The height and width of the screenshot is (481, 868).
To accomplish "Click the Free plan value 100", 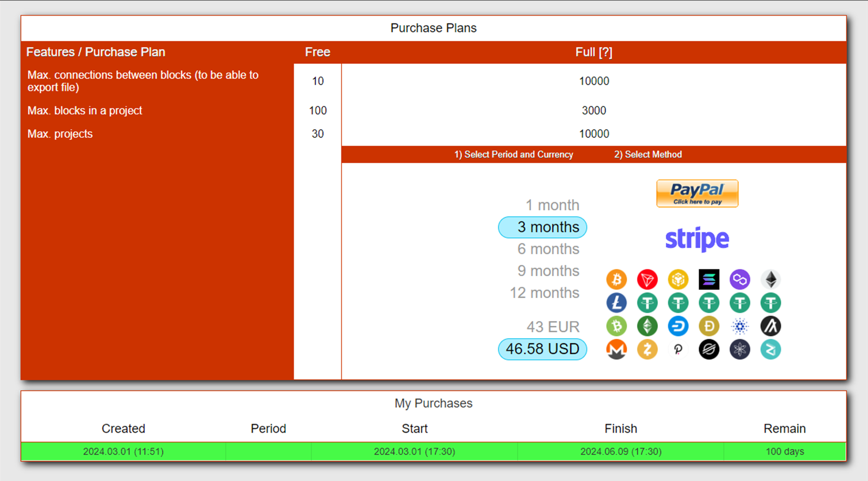I will (318, 110).
